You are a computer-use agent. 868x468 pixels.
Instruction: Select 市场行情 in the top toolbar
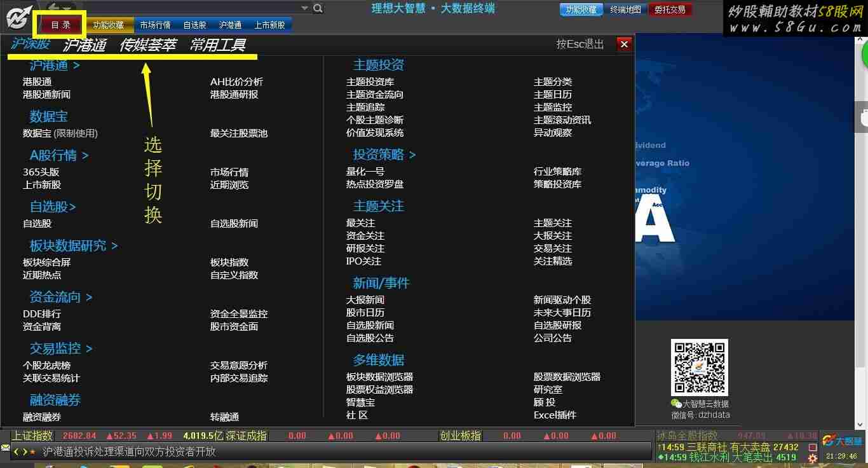coord(155,25)
